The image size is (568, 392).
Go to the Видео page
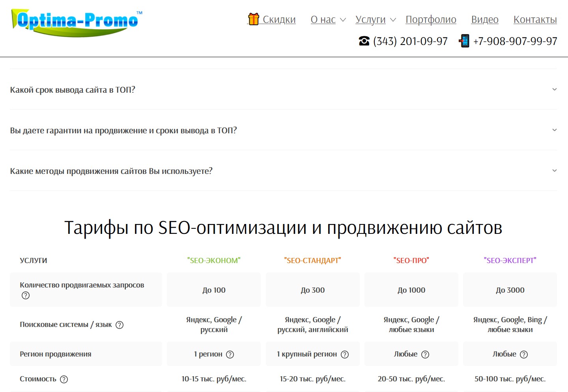point(485,20)
